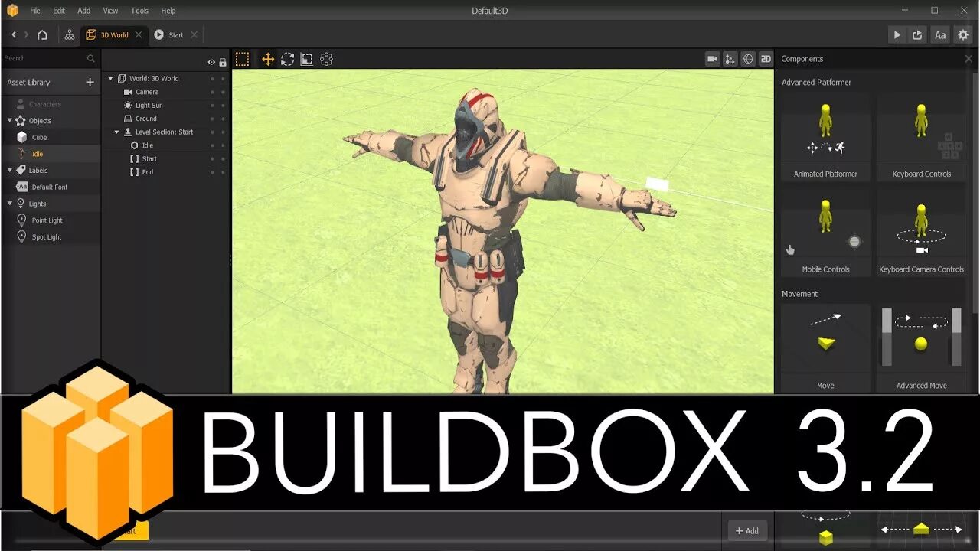Go to the Home screen icon
Viewport: 980px width, 551px height.
42,34
